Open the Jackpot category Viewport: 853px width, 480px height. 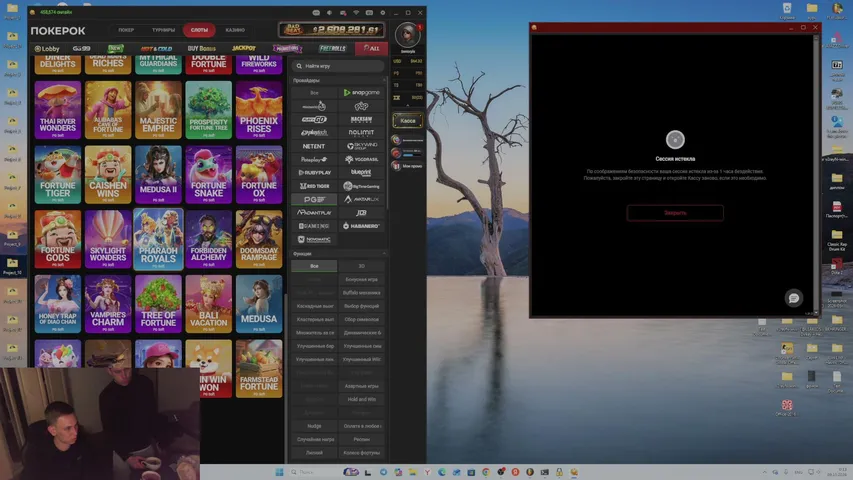click(x=244, y=48)
